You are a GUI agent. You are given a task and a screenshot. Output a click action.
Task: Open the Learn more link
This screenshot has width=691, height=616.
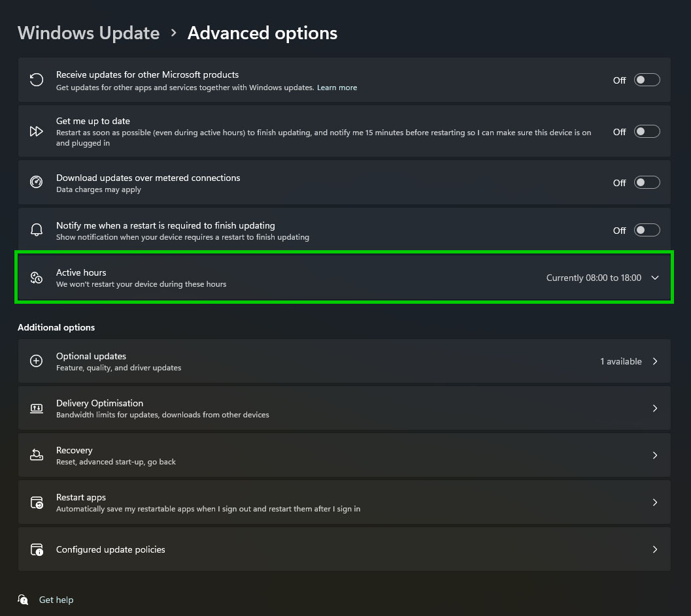click(337, 88)
